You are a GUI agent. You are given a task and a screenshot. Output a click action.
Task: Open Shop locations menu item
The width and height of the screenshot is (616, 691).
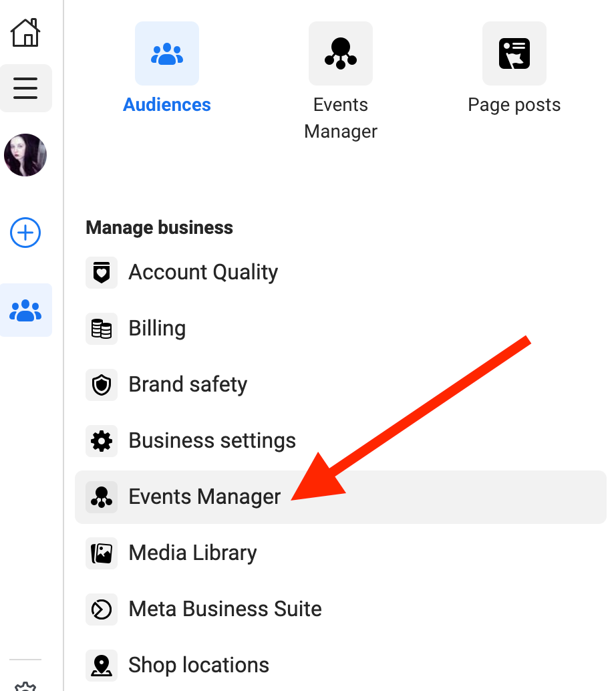[198, 666]
